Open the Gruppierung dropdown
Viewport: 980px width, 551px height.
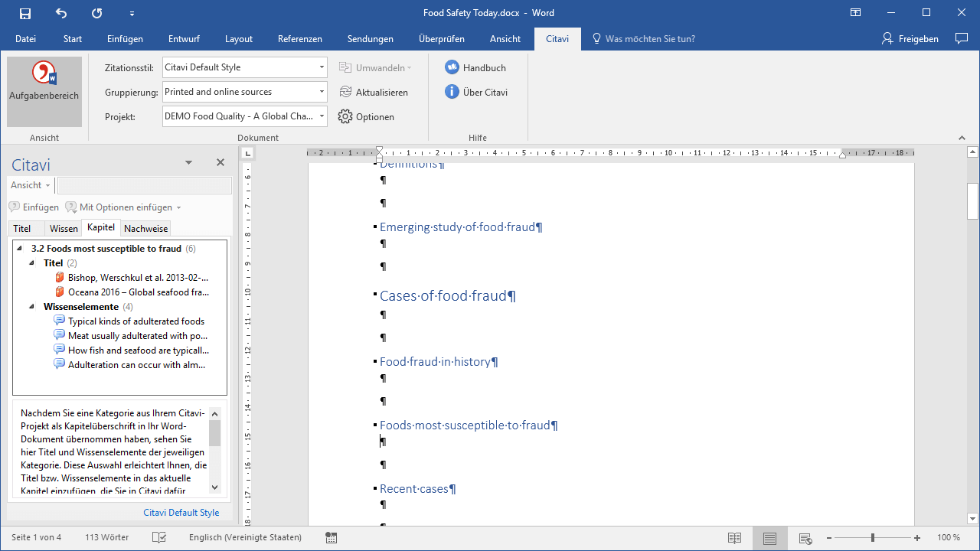[x=322, y=92]
